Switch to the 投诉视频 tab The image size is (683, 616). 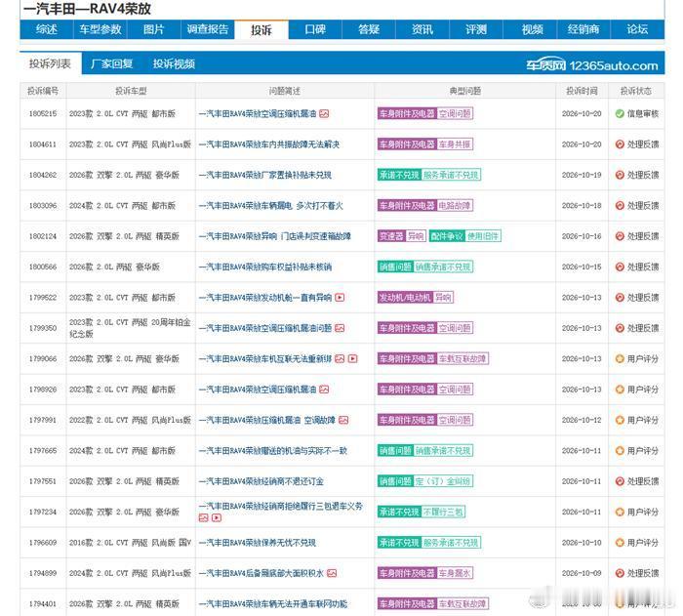tap(174, 64)
